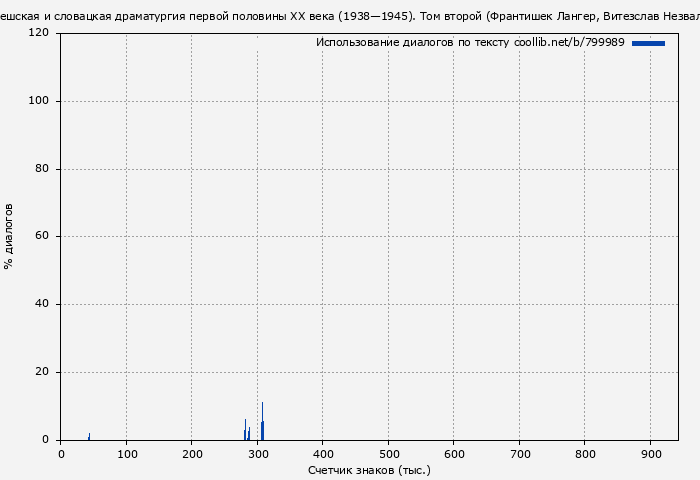
Task: Click the y-axis tick label 80
Action: (x=41, y=169)
